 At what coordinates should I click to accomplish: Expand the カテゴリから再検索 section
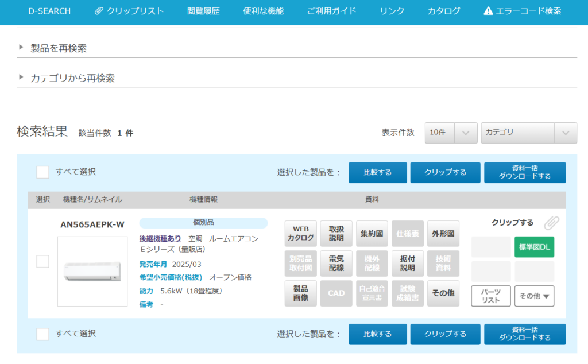coord(72,78)
